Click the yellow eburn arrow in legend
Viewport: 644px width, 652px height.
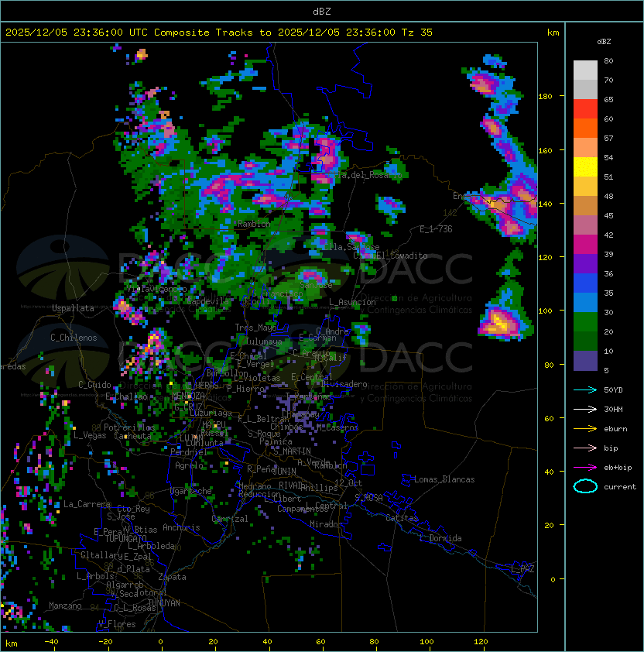(x=585, y=429)
